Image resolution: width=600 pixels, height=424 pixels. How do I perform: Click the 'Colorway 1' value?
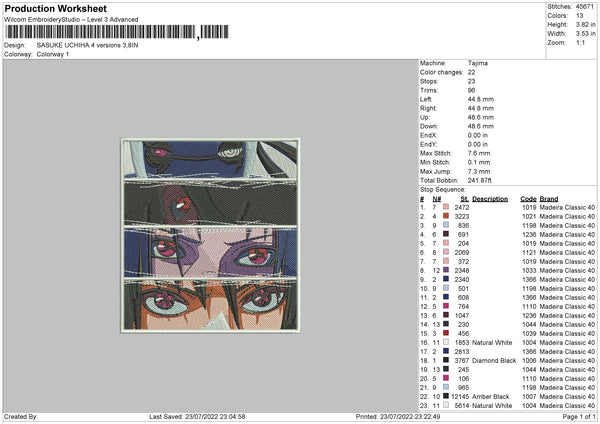53,54
